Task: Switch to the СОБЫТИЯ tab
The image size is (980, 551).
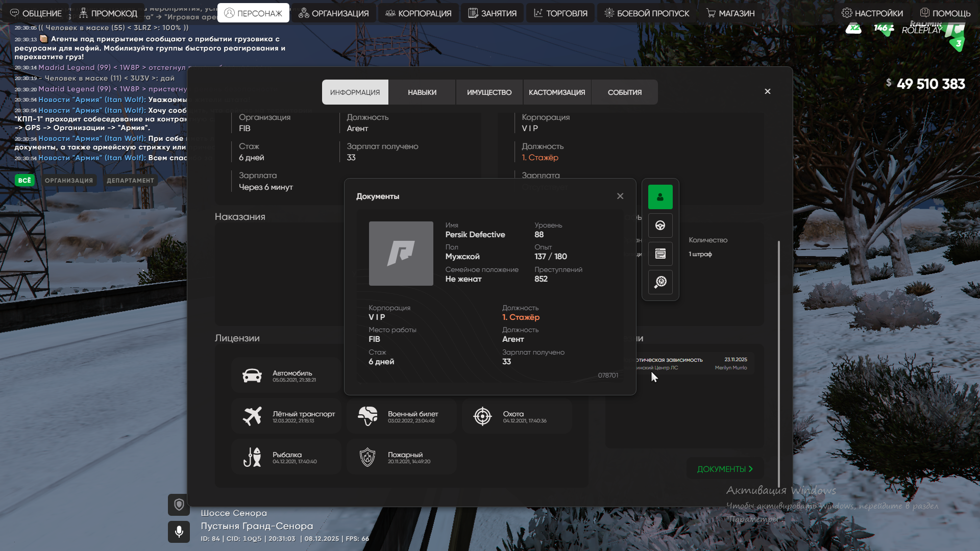Action: coord(625,92)
